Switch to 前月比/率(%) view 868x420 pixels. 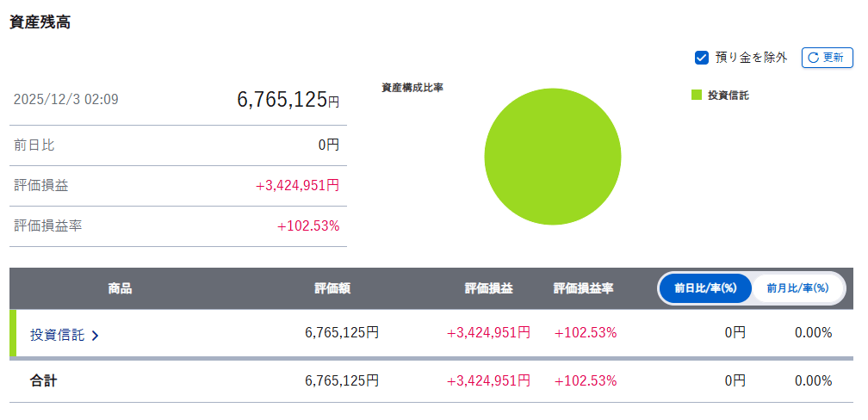[x=797, y=288]
